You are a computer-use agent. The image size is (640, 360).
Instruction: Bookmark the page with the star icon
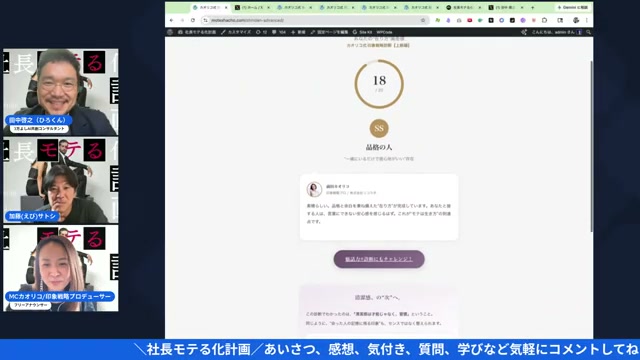point(423,20)
